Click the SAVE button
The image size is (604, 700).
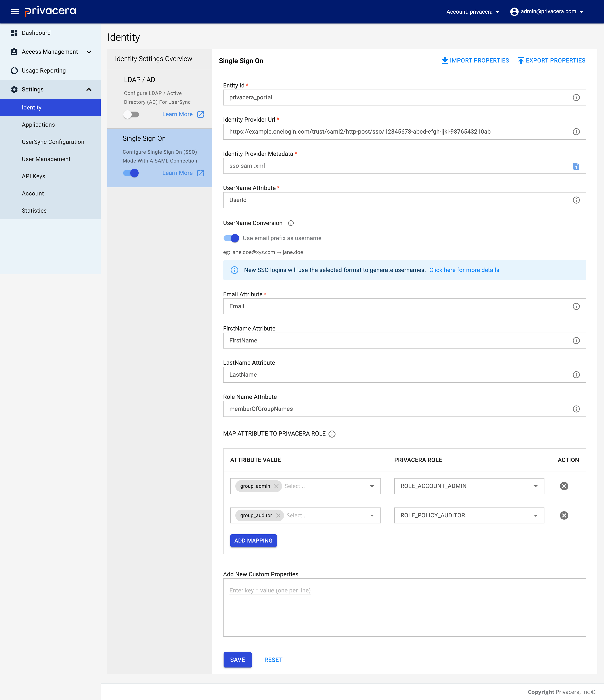point(237,660)
